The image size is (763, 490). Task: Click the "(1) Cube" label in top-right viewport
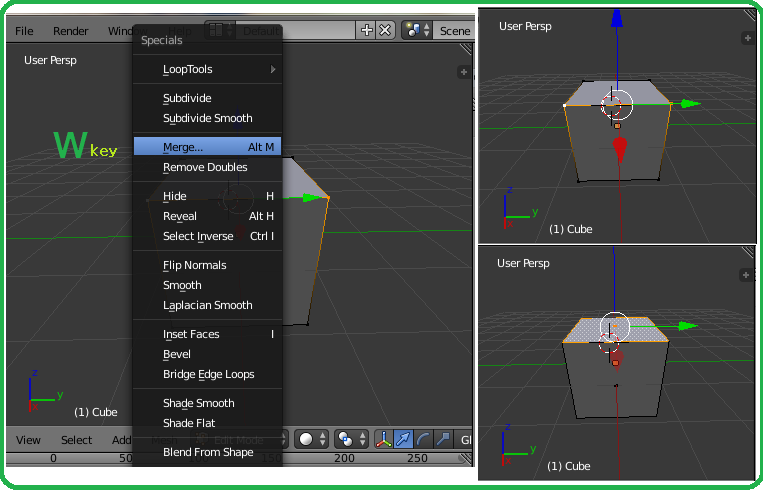[570, 229]
